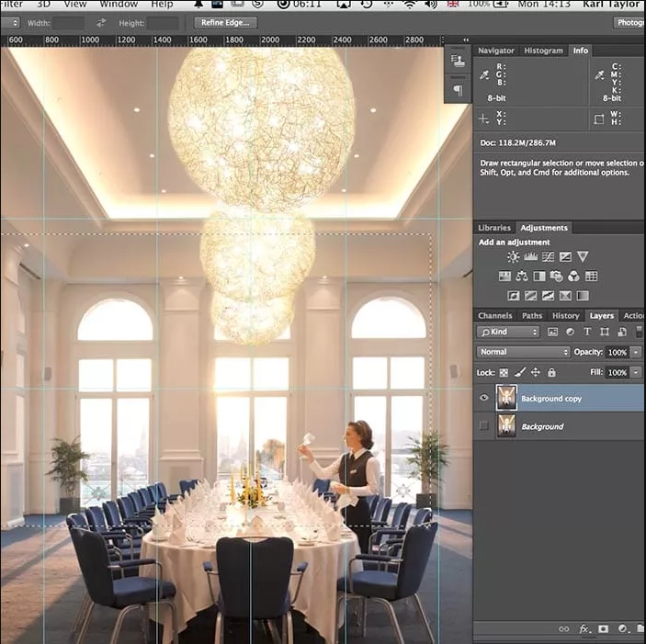
Task: Add a Curves adjustment layer
Action: pos(548,257)
